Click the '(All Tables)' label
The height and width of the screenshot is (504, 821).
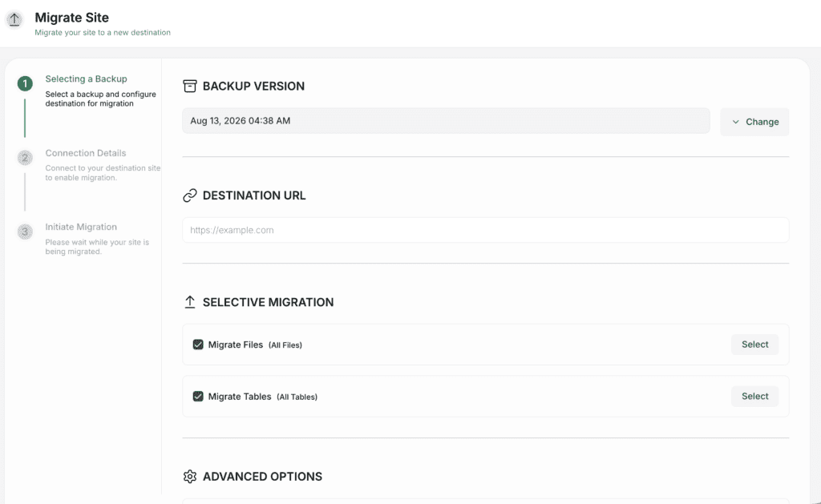tap(297, 397)
